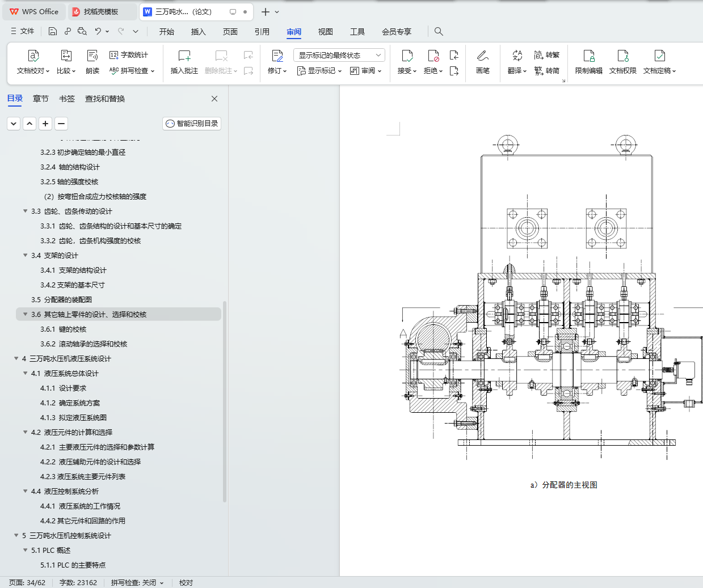The image size is (703, 588).
Task: Switch to the 书签 panel tab
Action: click(67, 99)
